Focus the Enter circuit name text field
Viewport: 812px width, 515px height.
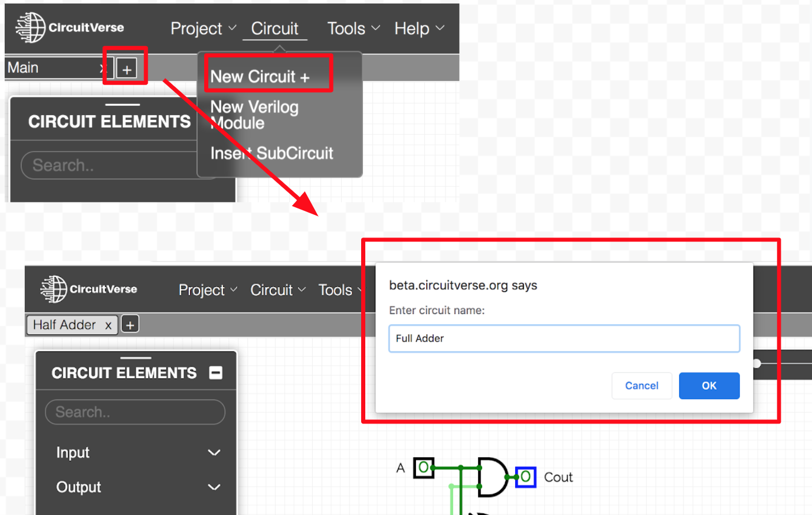point(564,338)
